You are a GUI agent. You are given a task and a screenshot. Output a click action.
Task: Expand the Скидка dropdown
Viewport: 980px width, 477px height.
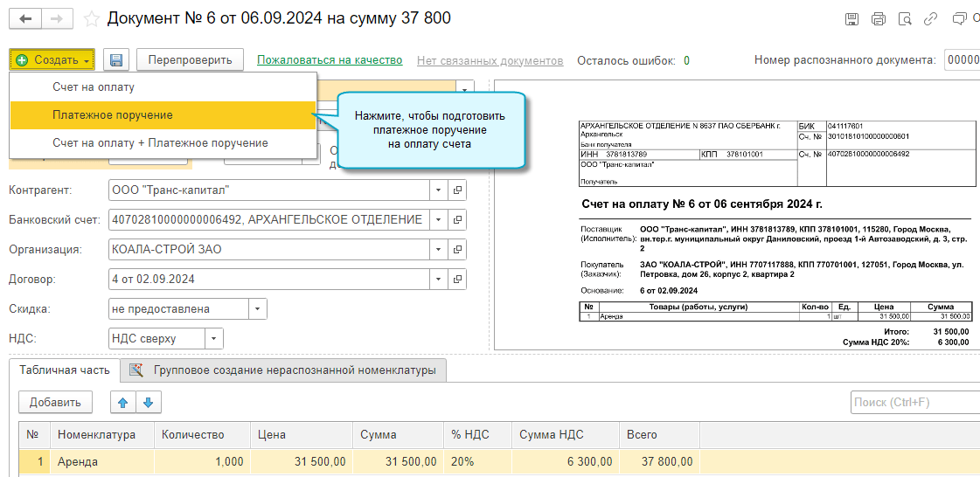pos(257,309)
